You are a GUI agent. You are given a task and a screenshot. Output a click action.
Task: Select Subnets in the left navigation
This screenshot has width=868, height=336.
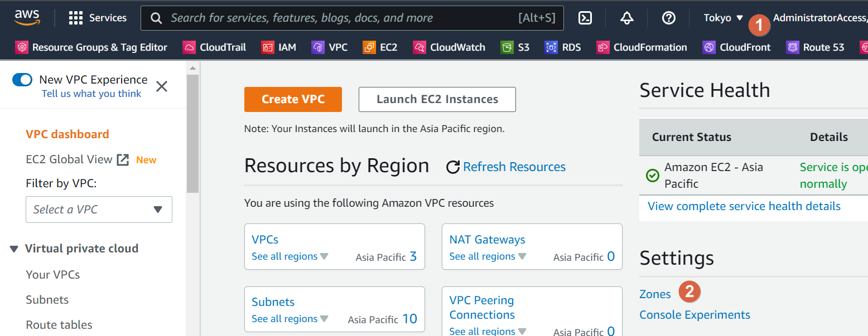pos(47,300)
